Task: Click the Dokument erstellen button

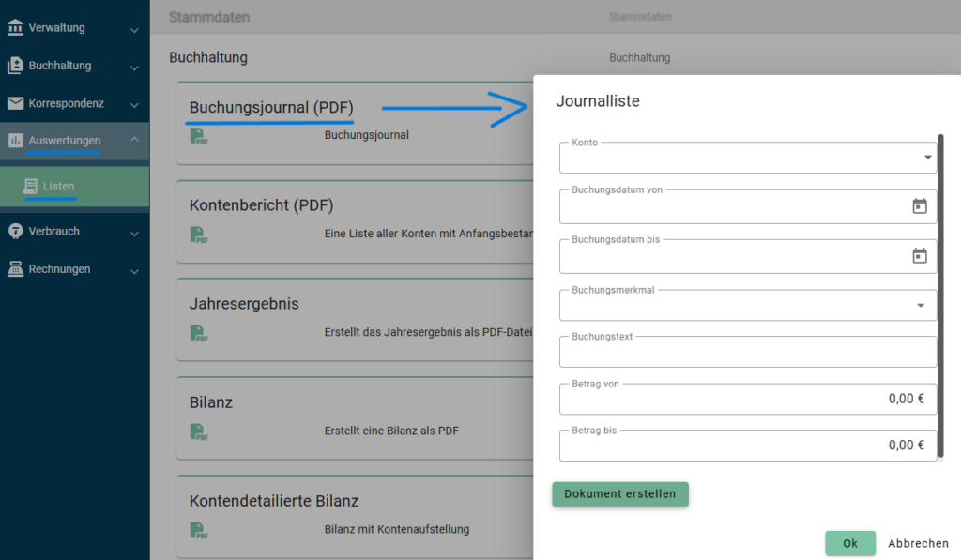Action: [x=620, y=494]
